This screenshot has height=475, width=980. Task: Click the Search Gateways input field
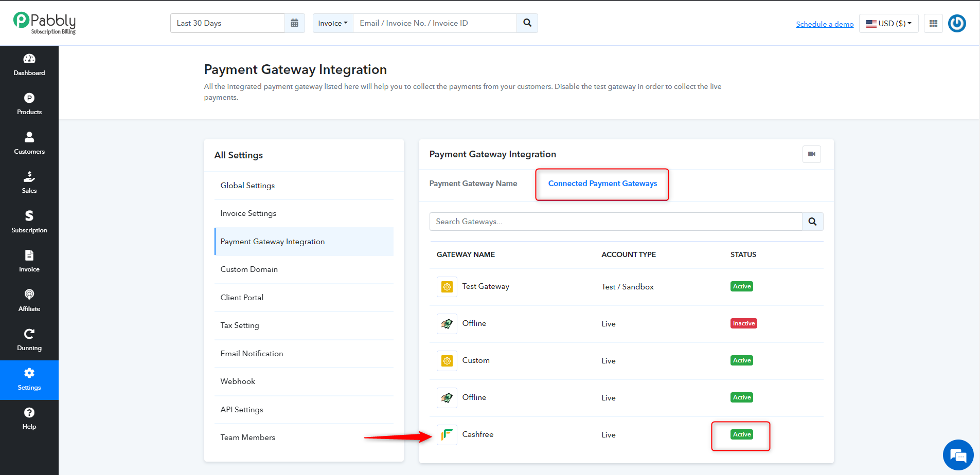[616, 222]
